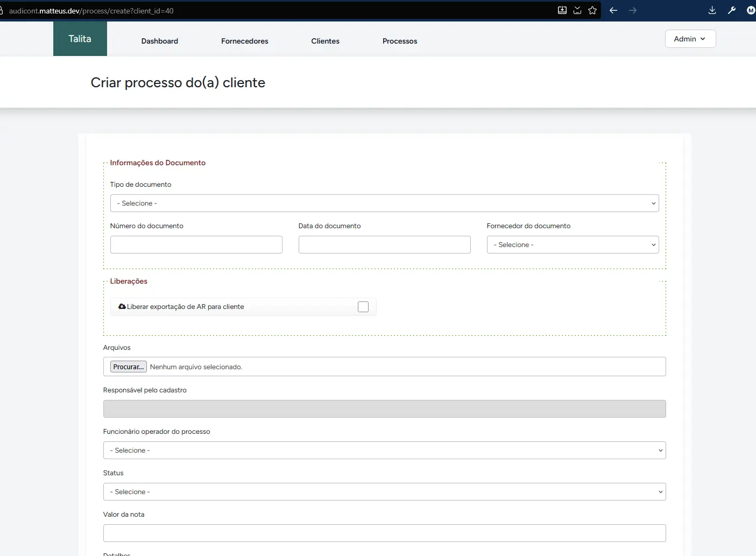The height and width of the screenshot is (556, 756).
Task: Click the Procurar file browse button
Action: coord(128,367)
